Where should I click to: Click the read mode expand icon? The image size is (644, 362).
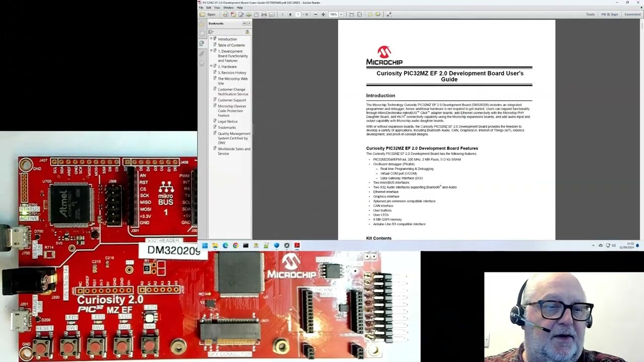[x=388, y=15]
